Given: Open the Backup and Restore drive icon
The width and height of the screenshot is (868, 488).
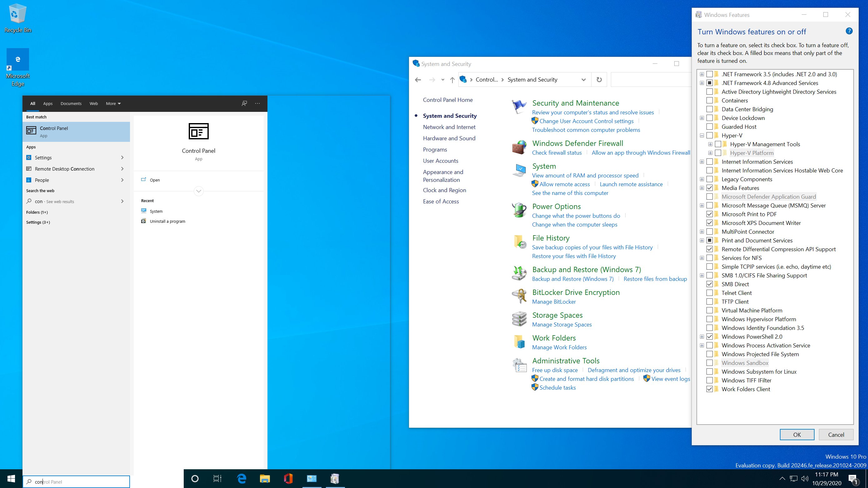Looking at the screenshot, I should [x=519, y=273].
